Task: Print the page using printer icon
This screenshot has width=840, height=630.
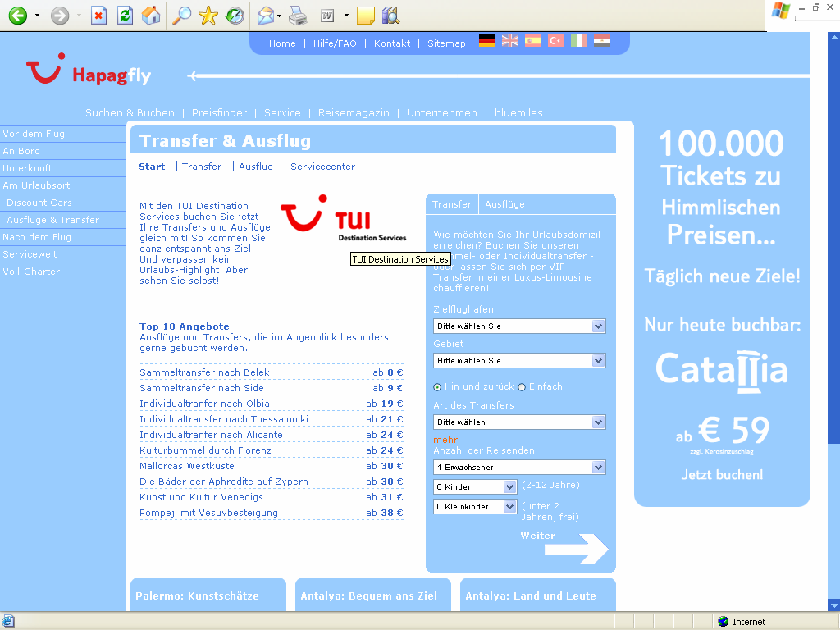Action: [298, 16]
